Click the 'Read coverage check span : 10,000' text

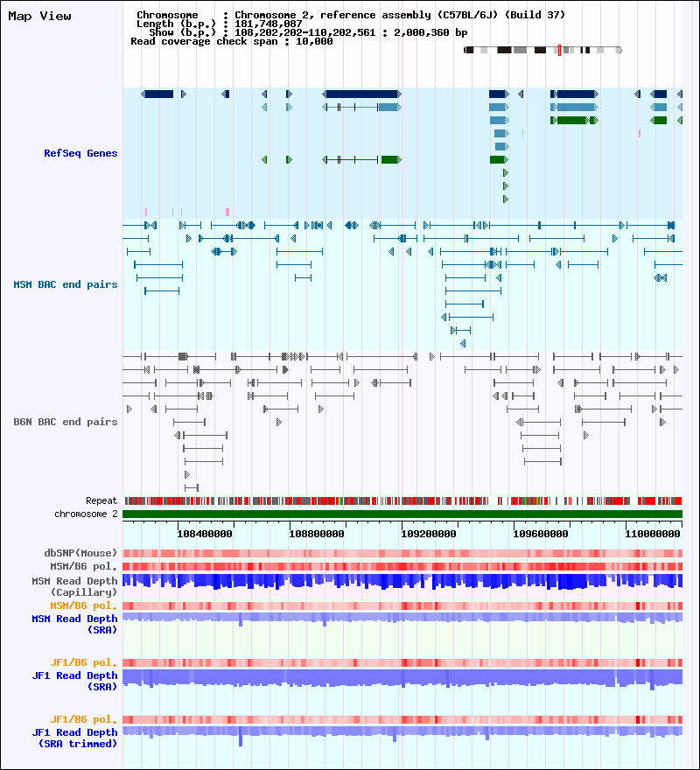231,41
